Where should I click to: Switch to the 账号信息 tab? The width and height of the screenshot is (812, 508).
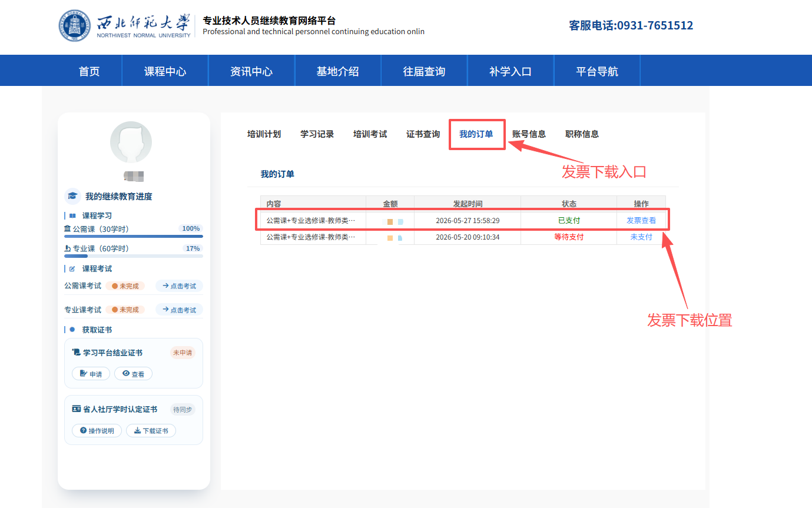529,134
